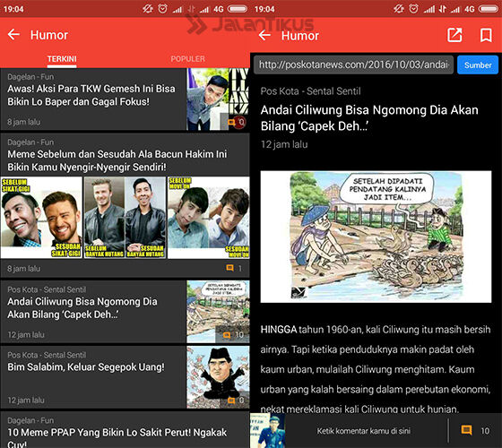The image size is (502, 448).
Task: Tap the Ciliwung cartoon thumbnail in list
Action: (x=218, y=312)
